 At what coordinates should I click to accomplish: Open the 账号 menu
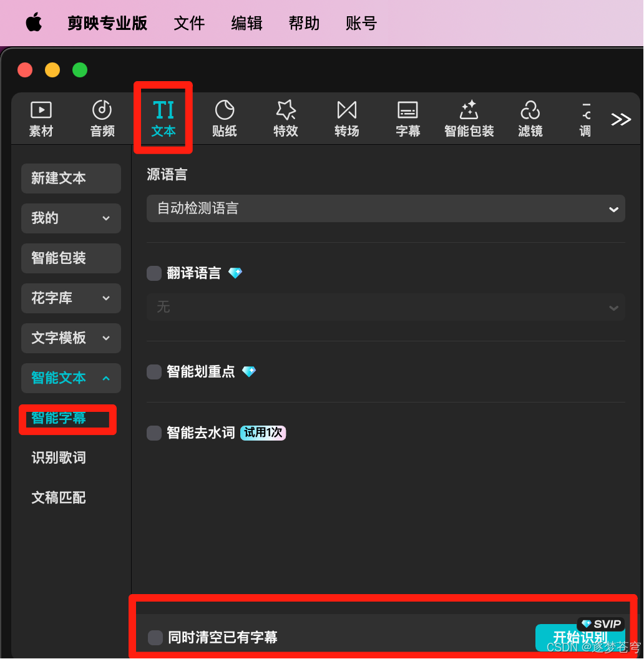tap(361, 23)
